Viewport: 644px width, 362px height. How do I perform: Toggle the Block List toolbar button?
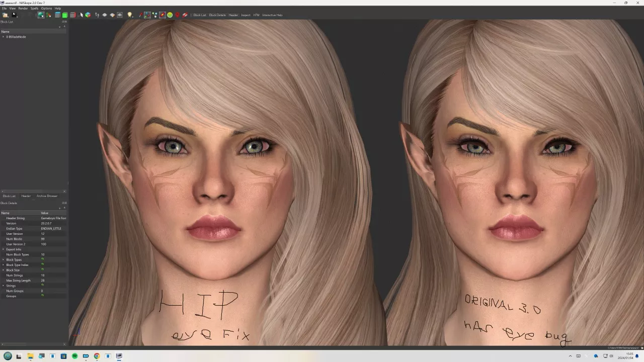point(200,15)
